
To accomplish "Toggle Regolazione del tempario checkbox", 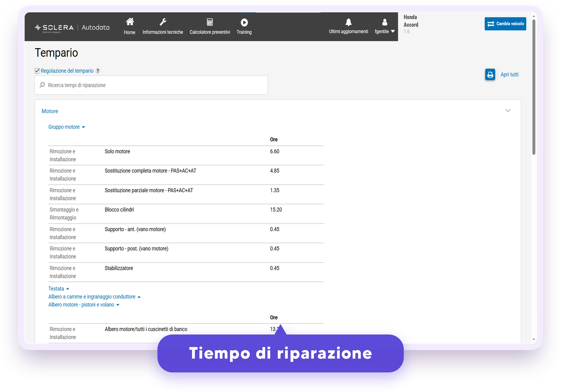I will 37,71.
